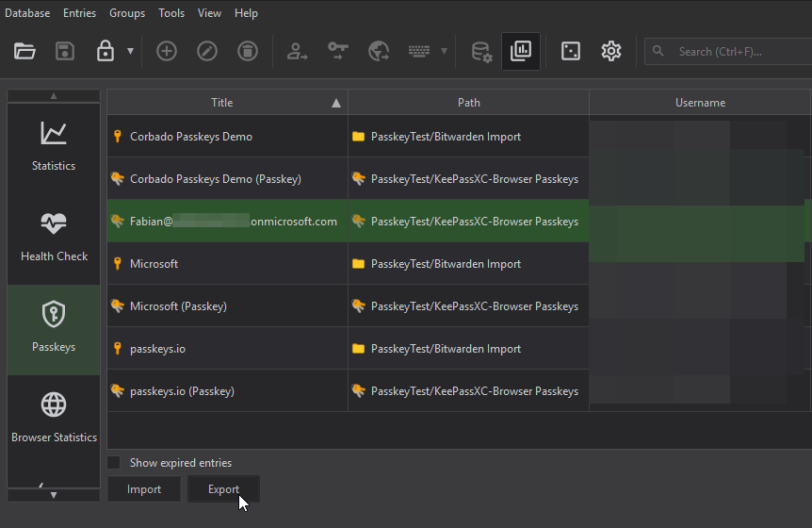The image size is (812, 528).
Task: Open the Database menu
Action: pos(27,13)
